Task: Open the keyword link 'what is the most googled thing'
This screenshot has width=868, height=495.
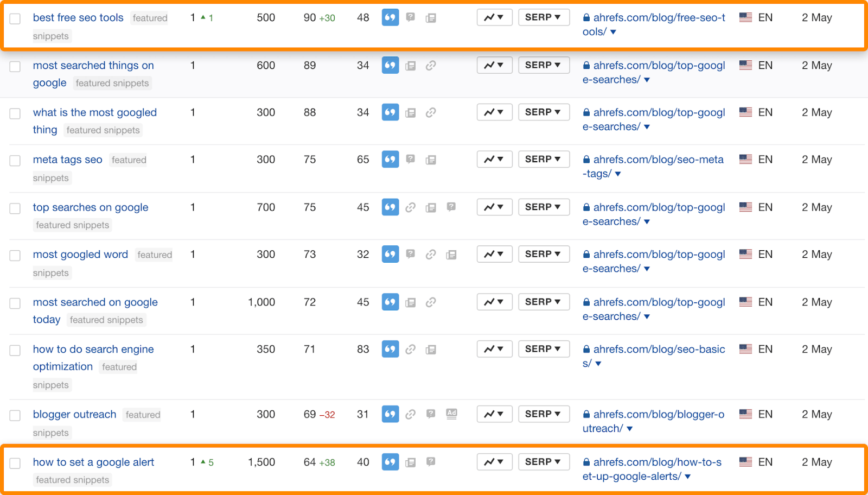Action: pyautogui.click(x=94, y=112)
